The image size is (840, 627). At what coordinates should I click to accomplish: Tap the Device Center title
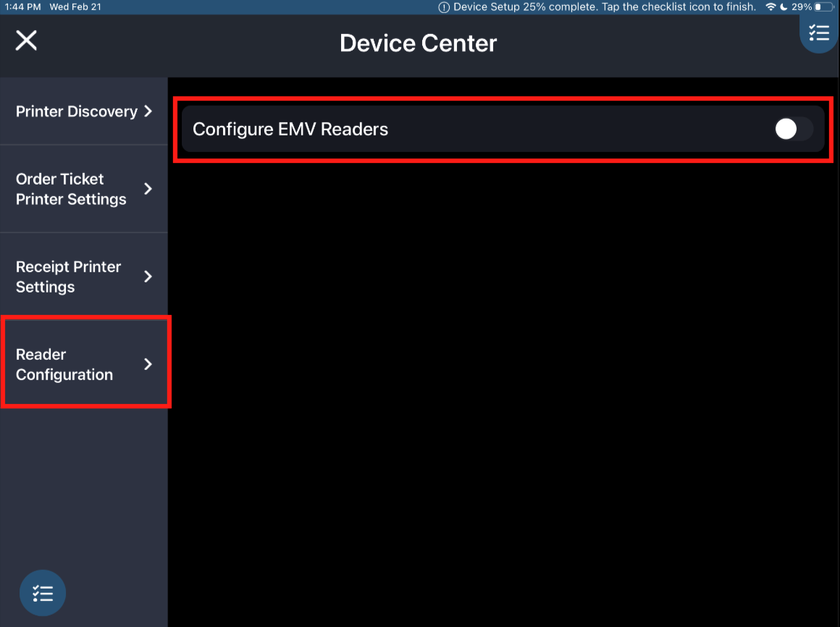pyautogui.click(x=418, y=43)
